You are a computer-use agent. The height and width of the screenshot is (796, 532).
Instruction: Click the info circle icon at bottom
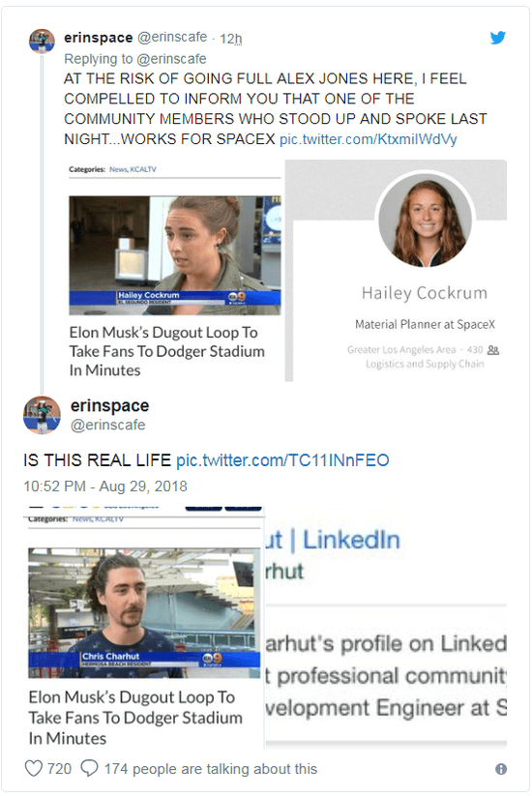click(x=500, y=769)
